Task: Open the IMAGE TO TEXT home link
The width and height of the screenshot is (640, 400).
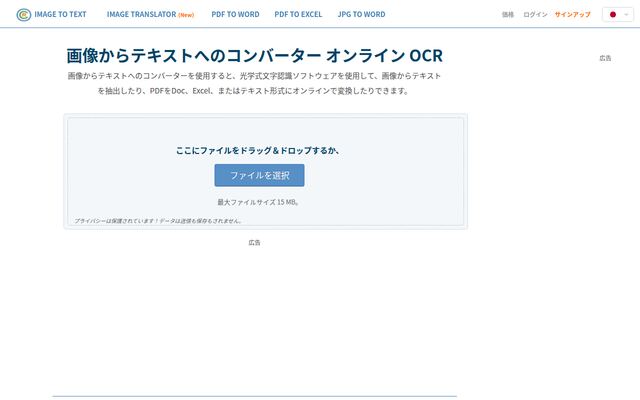Action: point(60,14)
